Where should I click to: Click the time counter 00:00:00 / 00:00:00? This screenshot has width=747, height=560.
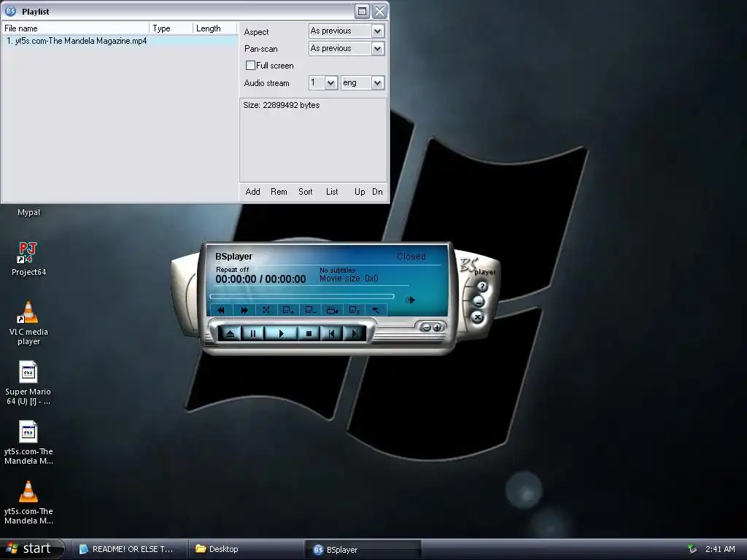click(260, 279)
